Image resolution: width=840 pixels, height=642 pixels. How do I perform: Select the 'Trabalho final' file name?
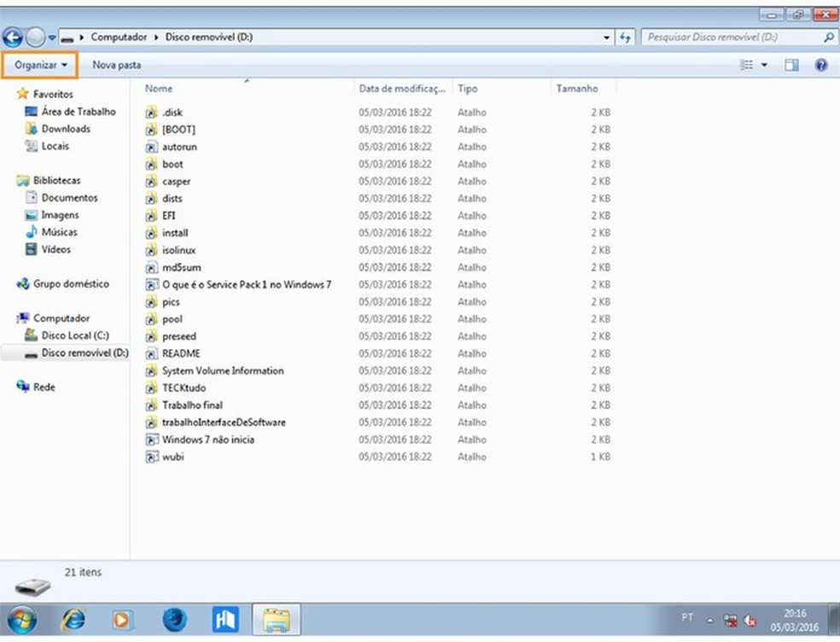192,406
